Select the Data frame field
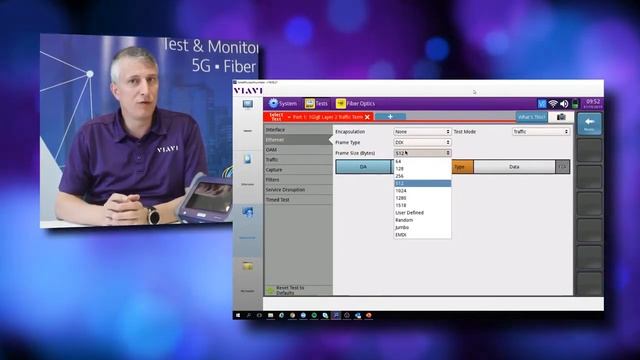This screenshot has width=640, height=360. pos(514,167)
